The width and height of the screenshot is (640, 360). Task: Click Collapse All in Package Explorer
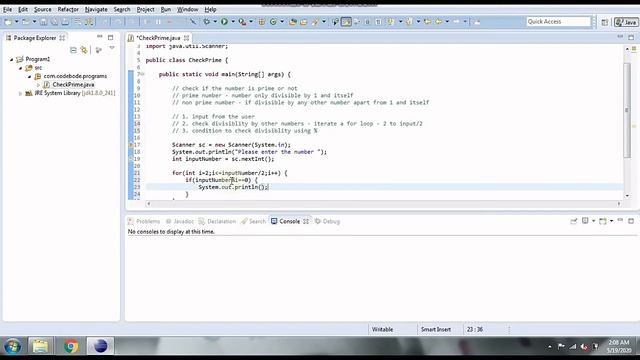click(x=73, y=50)
